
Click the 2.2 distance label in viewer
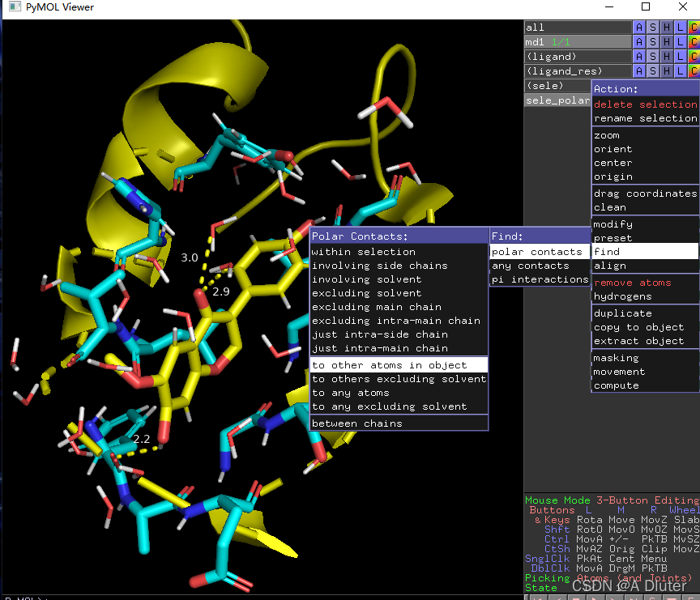point(142,439)
